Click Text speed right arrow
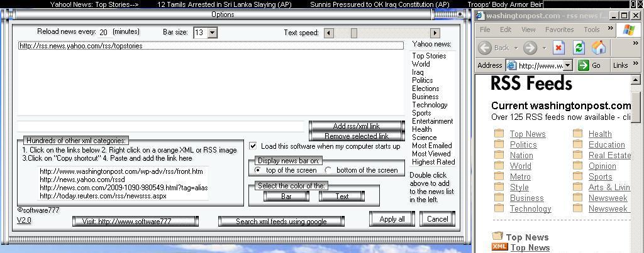The height and width of the screenshot is (253, 644). [x=435, y=33]
